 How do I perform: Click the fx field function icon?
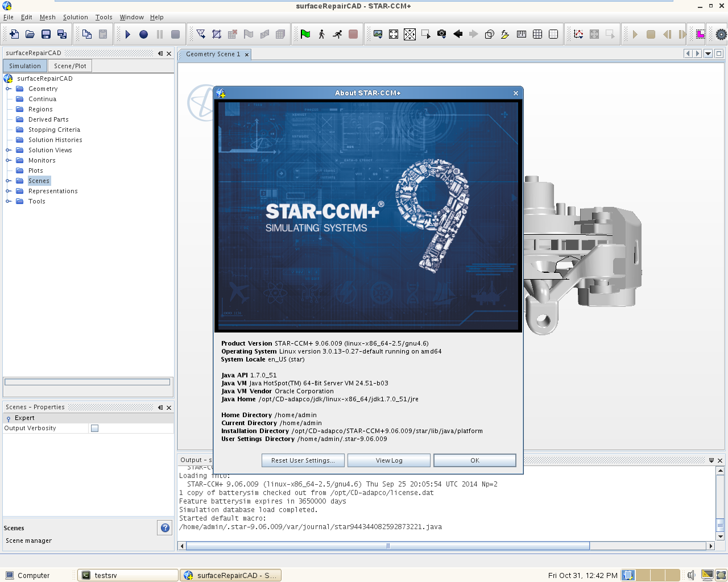(505, 34)
